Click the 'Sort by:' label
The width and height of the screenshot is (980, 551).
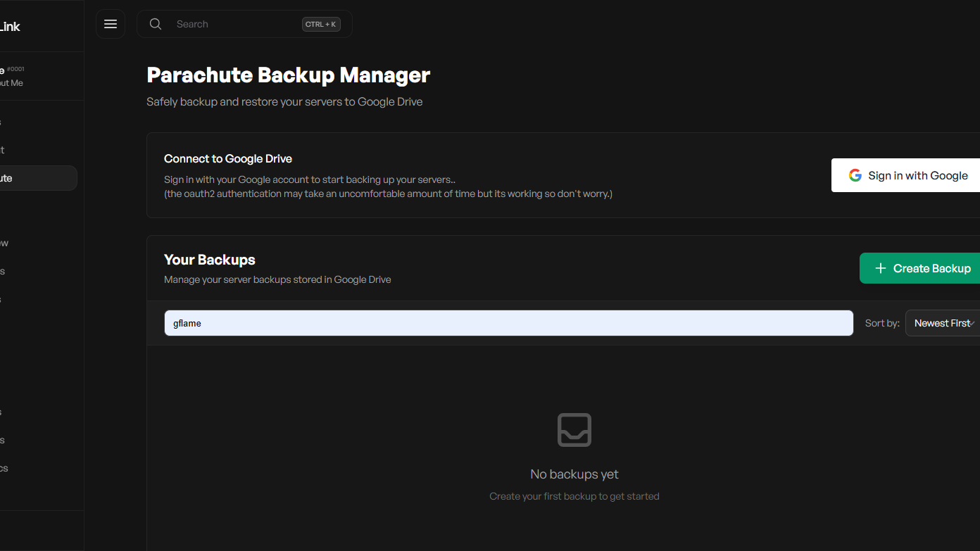pyautogui.click(x=882, y=323)
